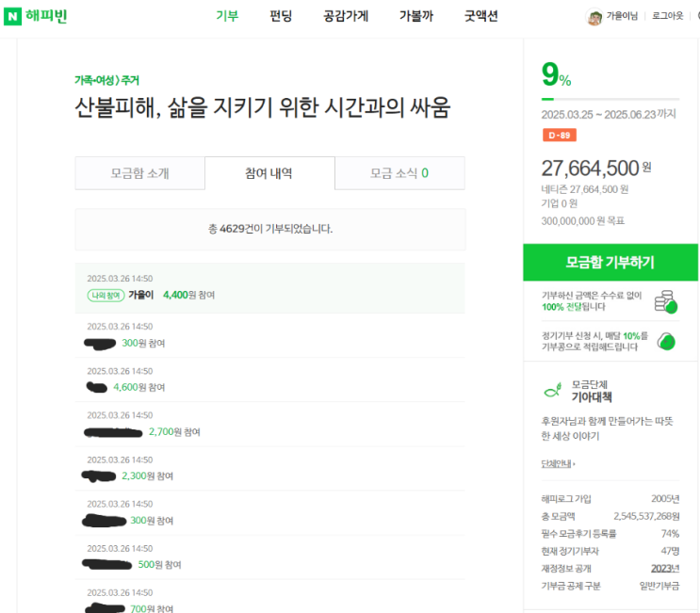Click the user profile avatar icon

[x=594, y=17]
